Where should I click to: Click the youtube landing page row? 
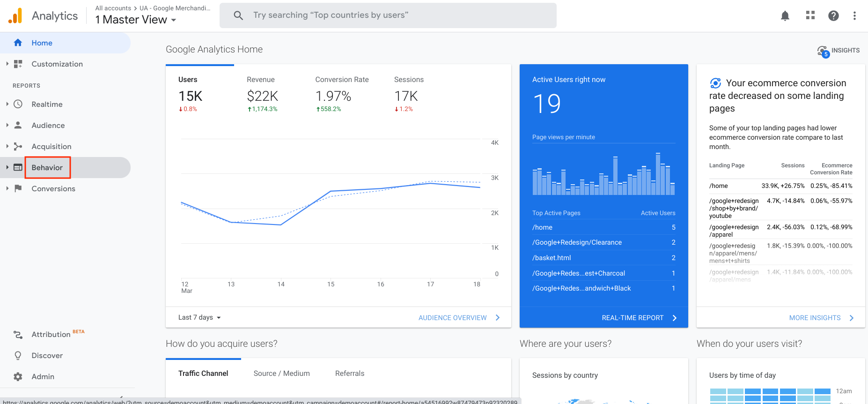coord(780,208)
